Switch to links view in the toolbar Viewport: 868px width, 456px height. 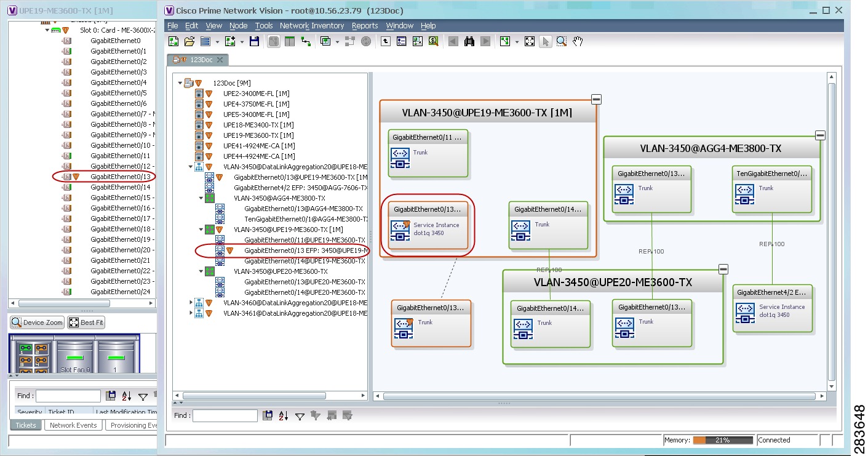pyautogui.click(x=305, y=41)
